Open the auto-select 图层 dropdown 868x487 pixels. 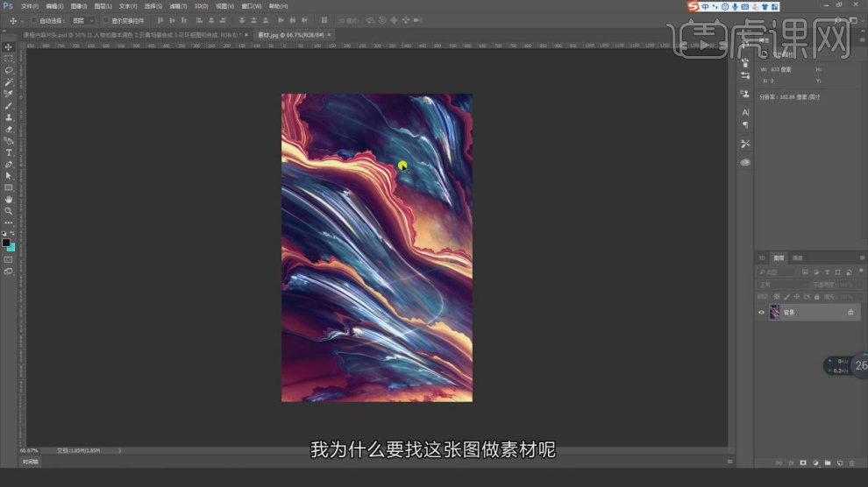pyautogui.click(x=83, y=20)
